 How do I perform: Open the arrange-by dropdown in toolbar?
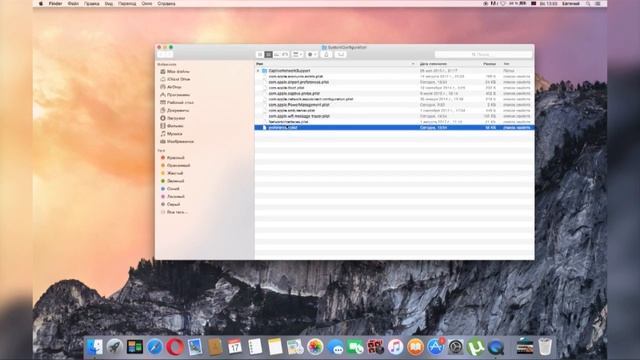298,54
